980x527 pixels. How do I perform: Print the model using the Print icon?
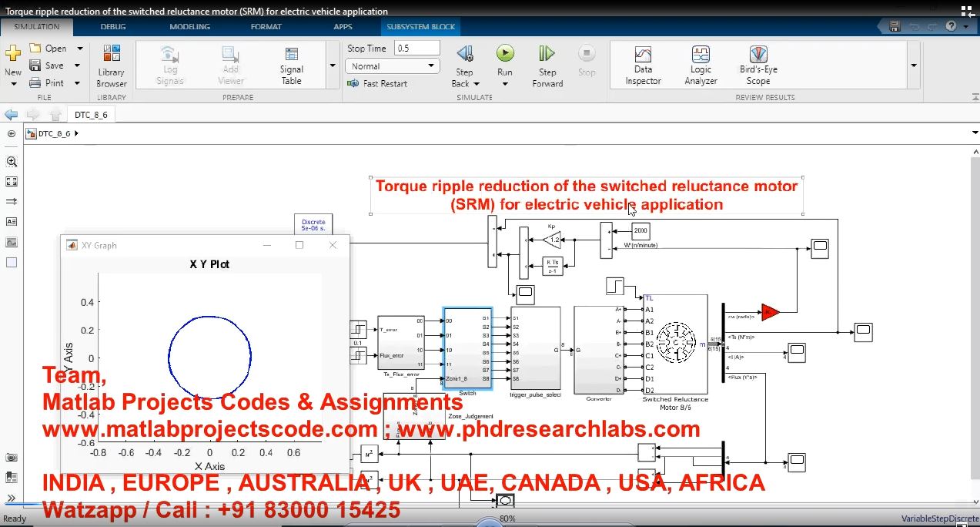35,82
